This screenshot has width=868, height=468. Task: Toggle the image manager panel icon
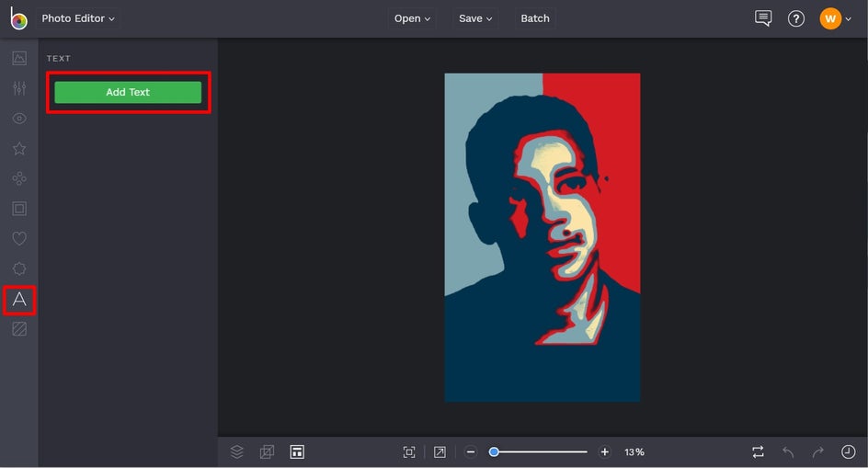297,452
